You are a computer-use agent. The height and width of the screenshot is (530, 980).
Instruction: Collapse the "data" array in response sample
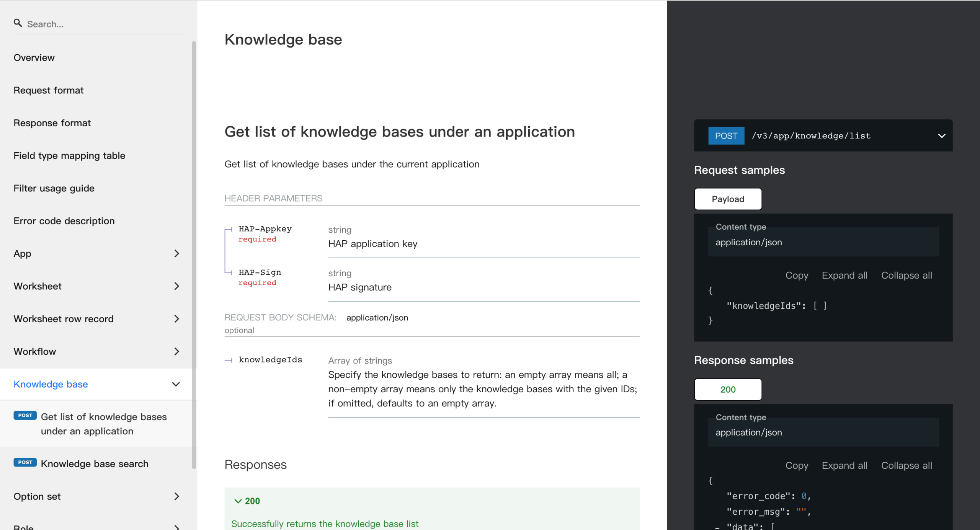click(717, 527)
